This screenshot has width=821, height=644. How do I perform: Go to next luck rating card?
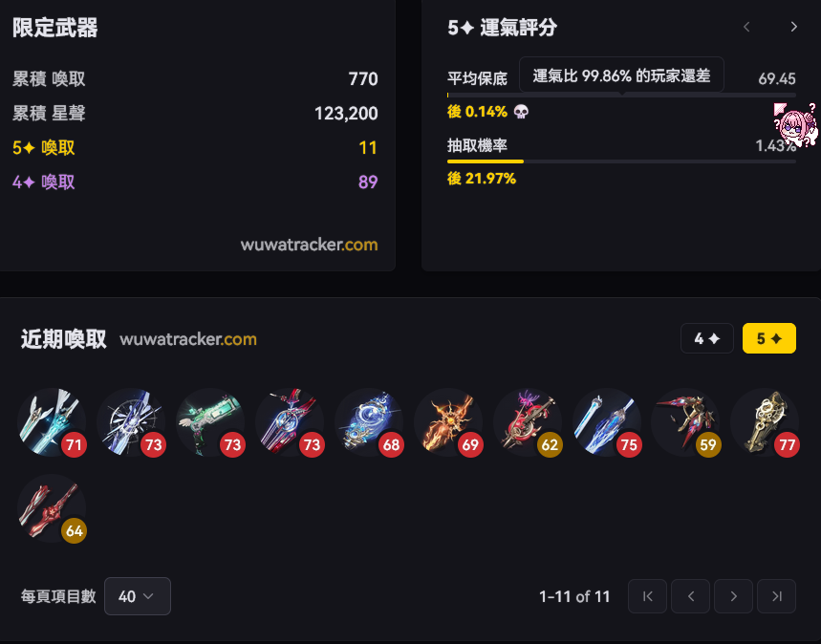click(794, 27)
